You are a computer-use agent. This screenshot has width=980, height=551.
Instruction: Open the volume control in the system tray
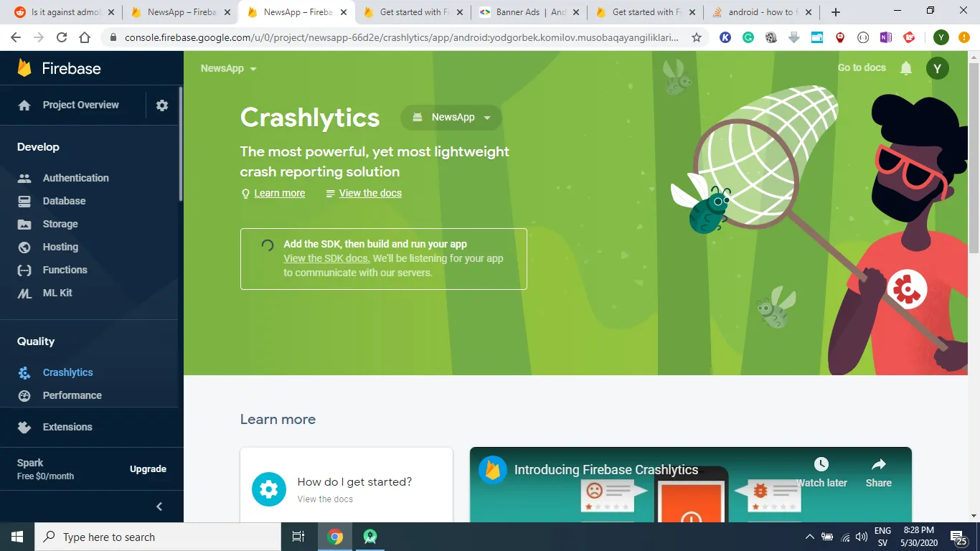(x=862, y=537)
